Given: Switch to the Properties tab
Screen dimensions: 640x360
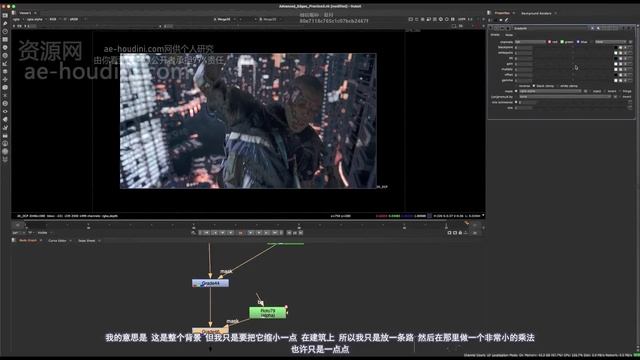Looking at the screenshot, I should [x=502, y=13].
